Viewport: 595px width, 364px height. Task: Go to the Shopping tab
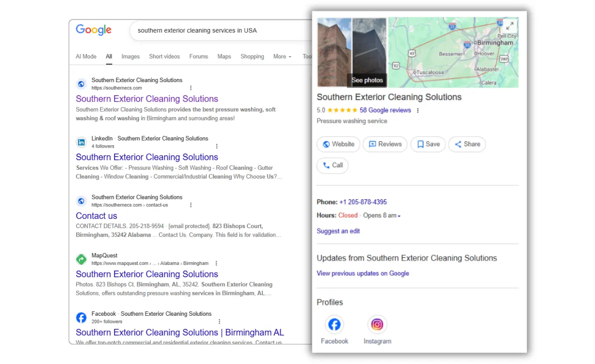[x=252, y=56]
